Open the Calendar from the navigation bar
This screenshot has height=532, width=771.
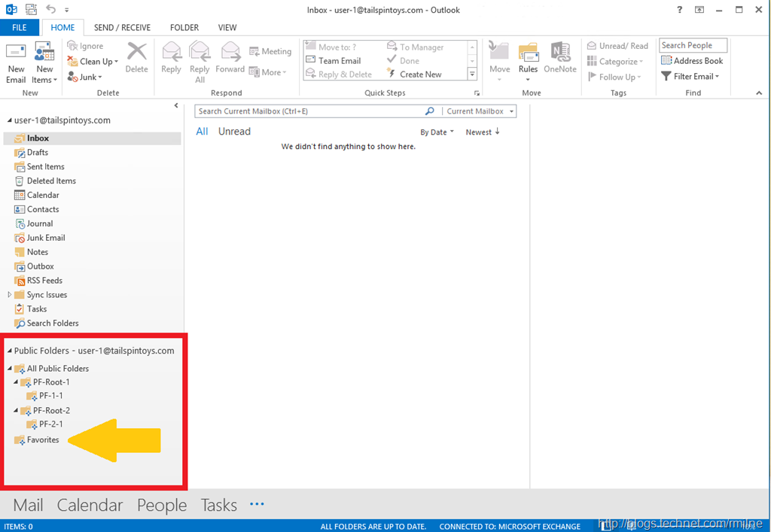tap(90, 505)
